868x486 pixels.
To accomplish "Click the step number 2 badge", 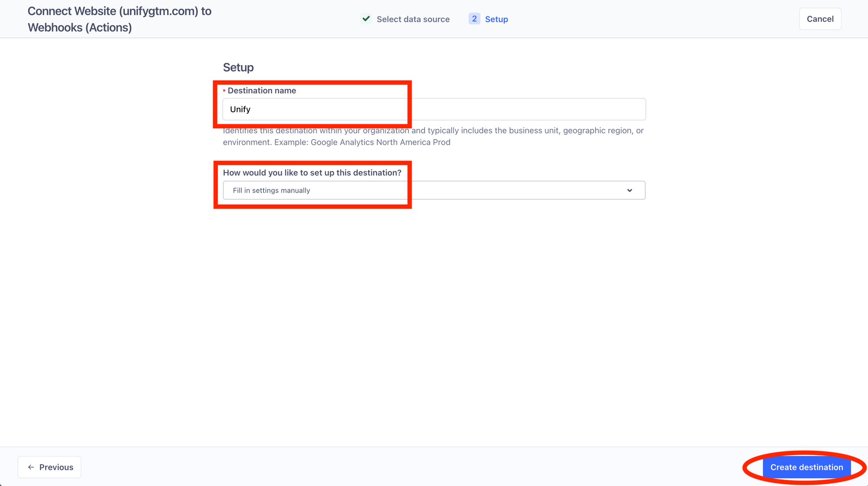I will pyautogui.click(x=474, y=19).
